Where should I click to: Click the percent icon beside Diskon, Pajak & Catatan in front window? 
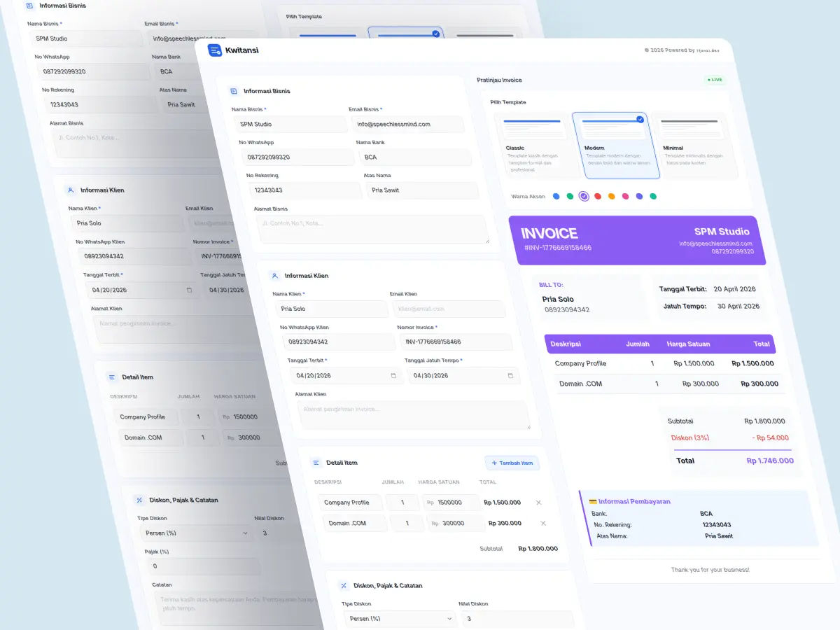[344, 586]
